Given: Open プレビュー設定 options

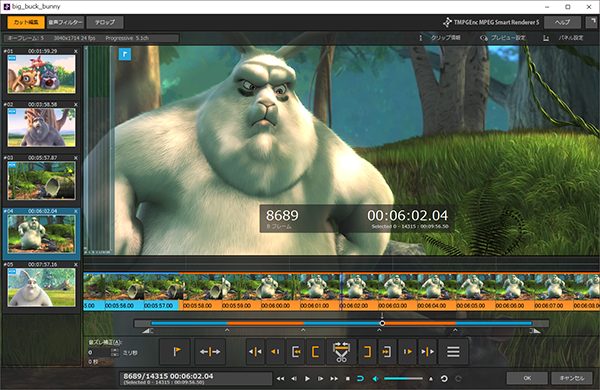Looking at the screenshot, I should point(503,38).
